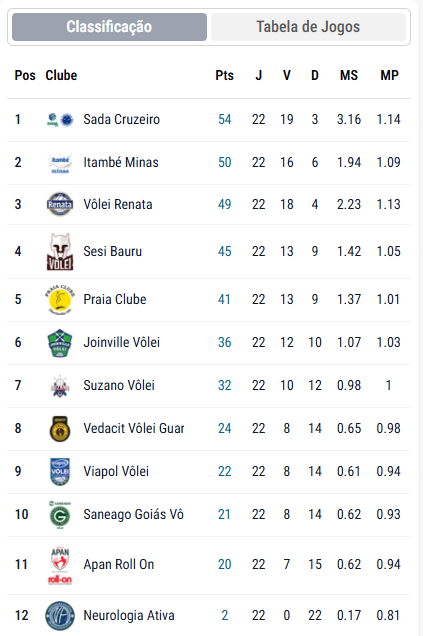This screenshot has width=423, height=636.
Task: Click the Vôlei Renata badge icon
Action: point(60,204)
